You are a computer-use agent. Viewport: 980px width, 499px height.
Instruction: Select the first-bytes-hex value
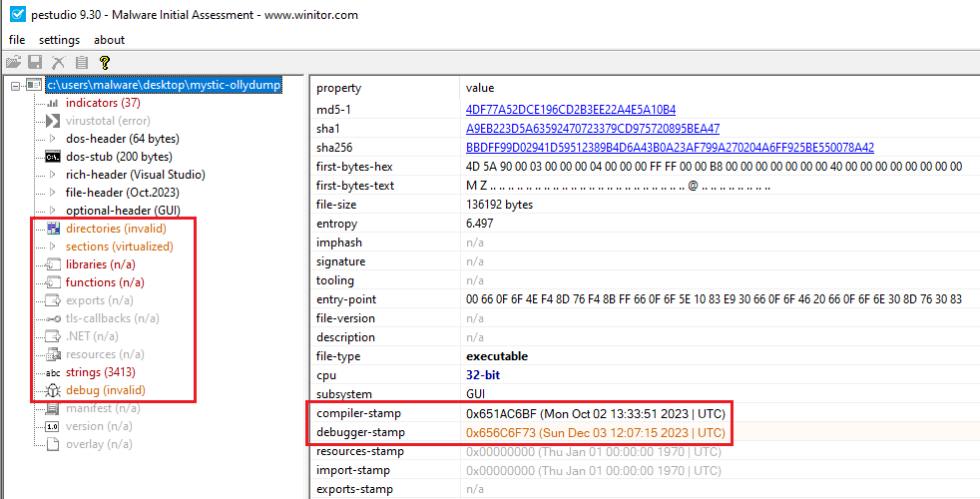[714, 167]
